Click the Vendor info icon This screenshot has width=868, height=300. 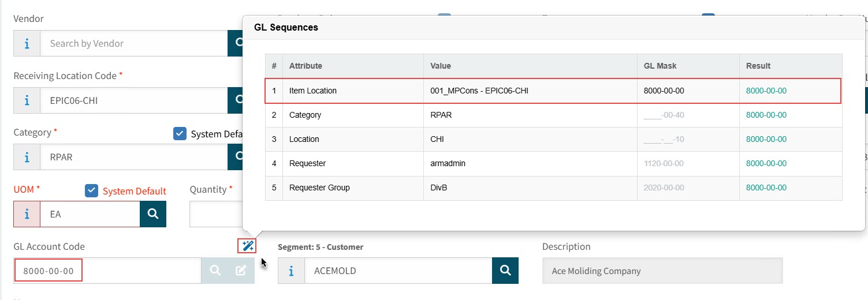(27, 43)
